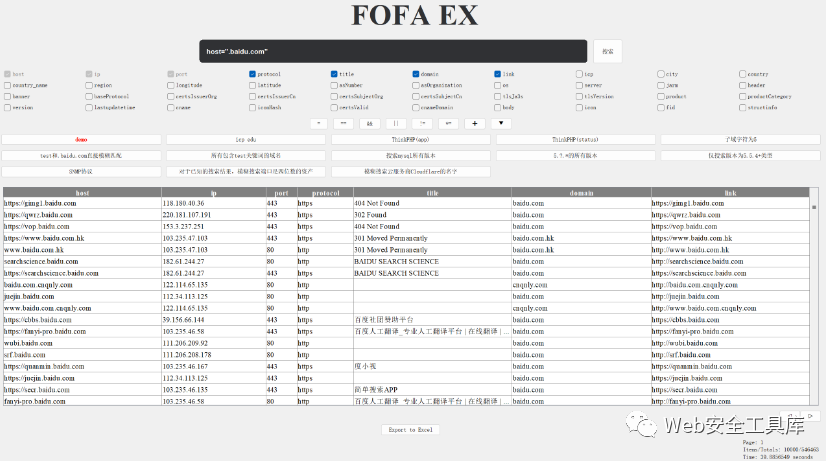Tick the asOrganization checkbox
This screenshot has height=461, width=831.
[x=416, y=85]
